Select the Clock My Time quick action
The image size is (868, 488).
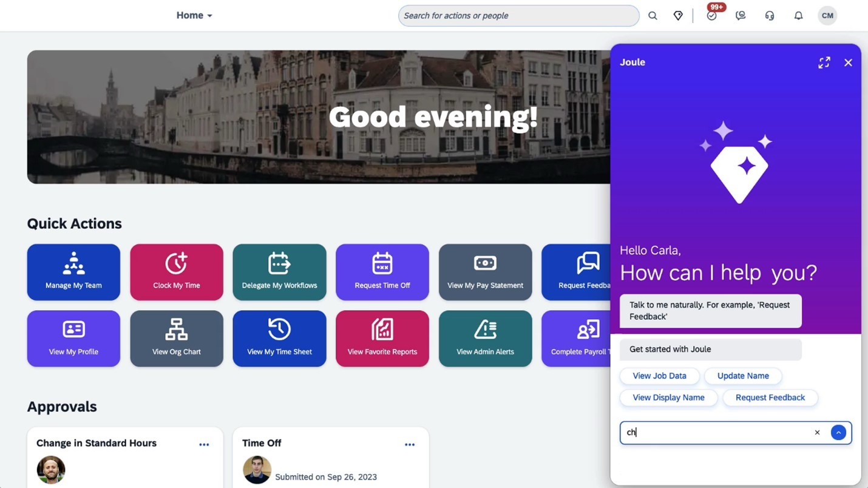click(177, 272)
